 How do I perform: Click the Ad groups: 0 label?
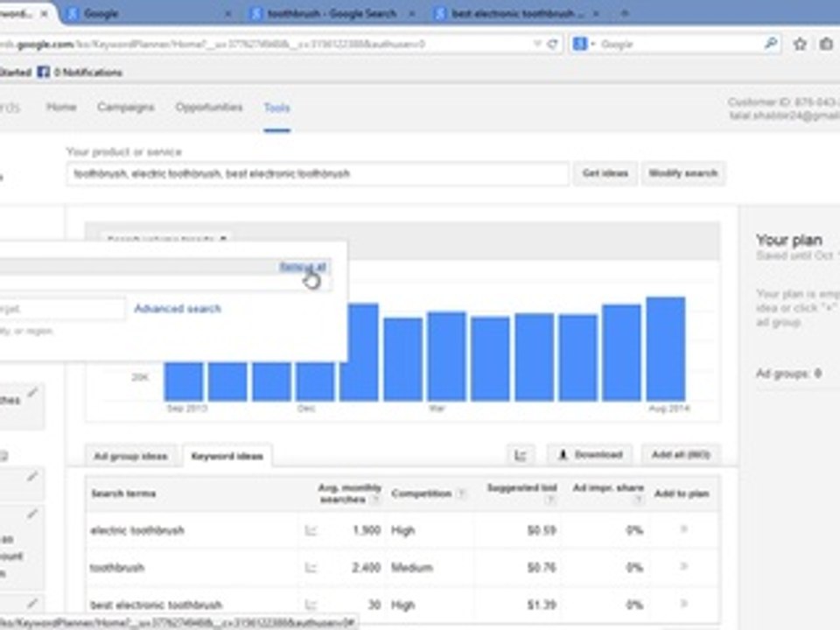coord(788,374)
